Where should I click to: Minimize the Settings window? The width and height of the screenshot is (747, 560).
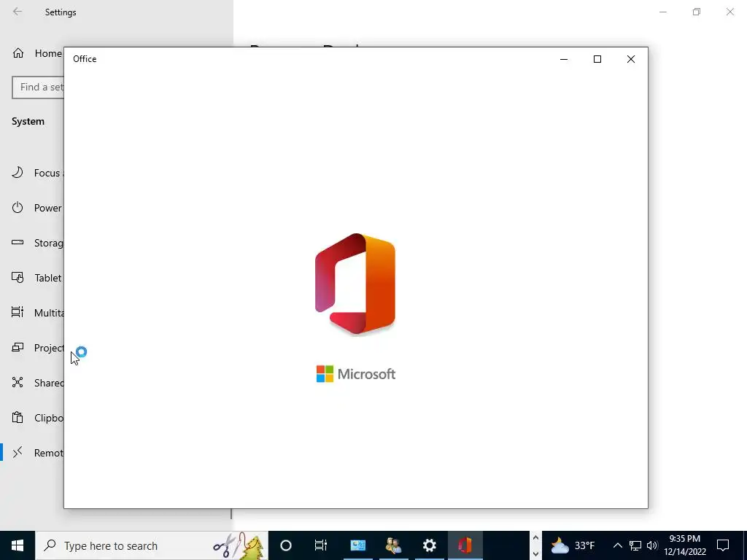pyautogui.click(x=663, y=12)
